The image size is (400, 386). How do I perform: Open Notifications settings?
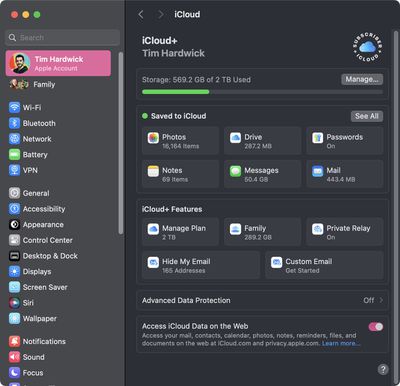pos(37,341)
